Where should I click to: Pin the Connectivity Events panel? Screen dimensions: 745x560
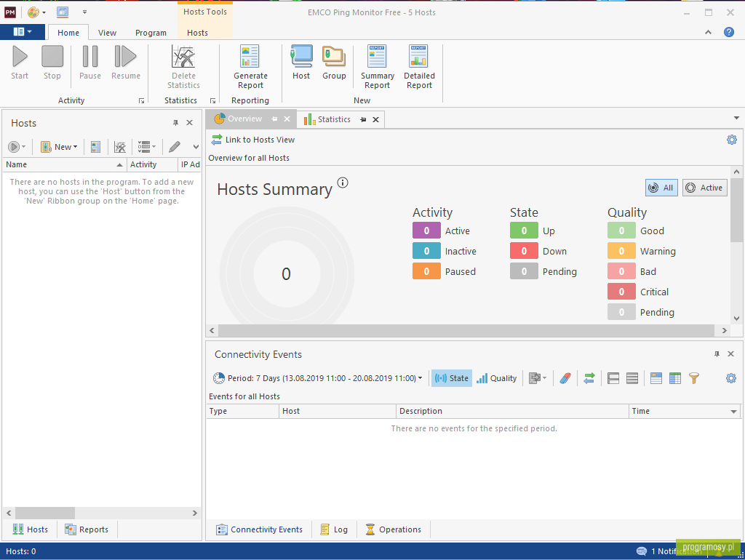coord(717,354)
